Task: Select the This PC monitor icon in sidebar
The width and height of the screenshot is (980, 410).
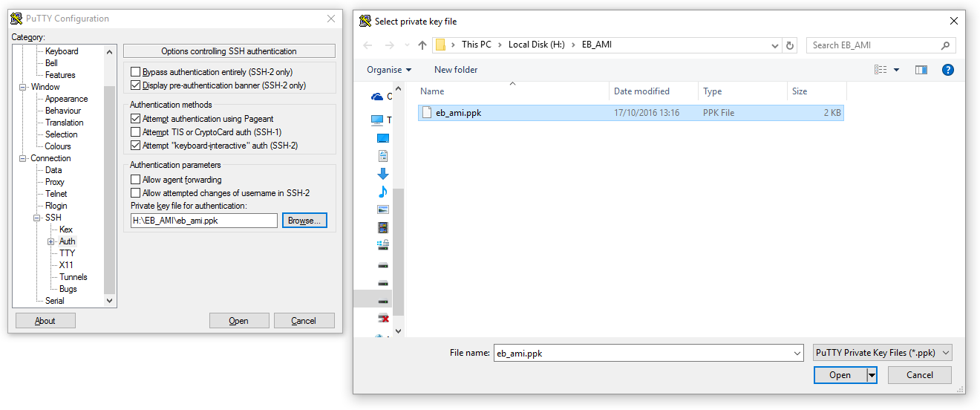Action: [x=377, y=120]
